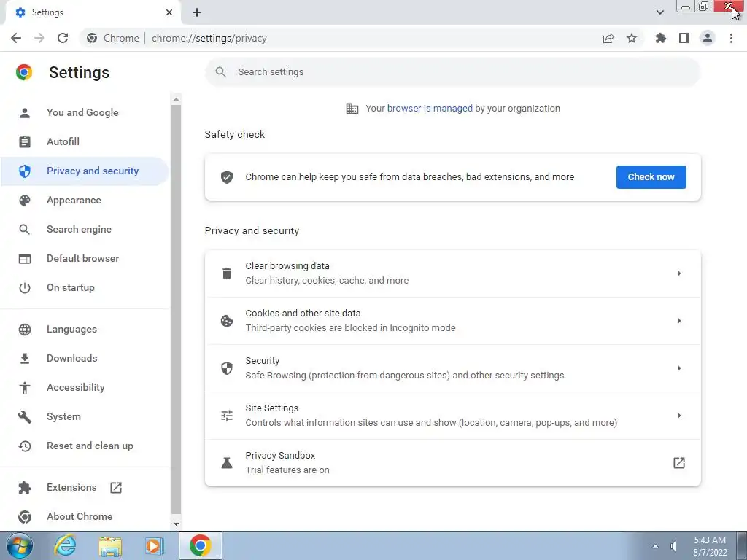This screenshot has height=560, width=747.
Task: Click 'Third-party cookies are blocked in Incognito mode'
Action: point(350,328)
